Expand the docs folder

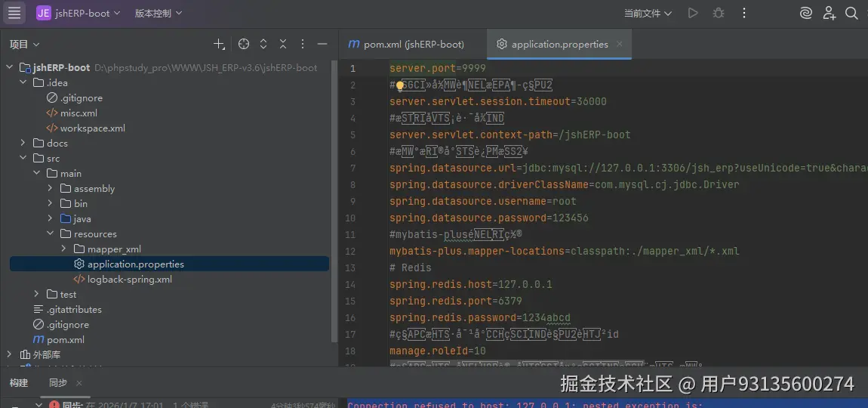point(23,143)
